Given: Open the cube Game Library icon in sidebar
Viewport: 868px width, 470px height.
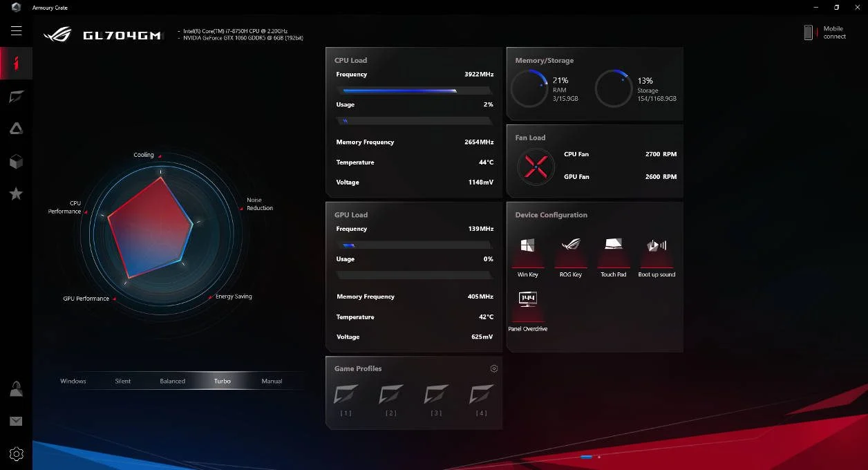Looking at the screenshot, I should point(16,161).
